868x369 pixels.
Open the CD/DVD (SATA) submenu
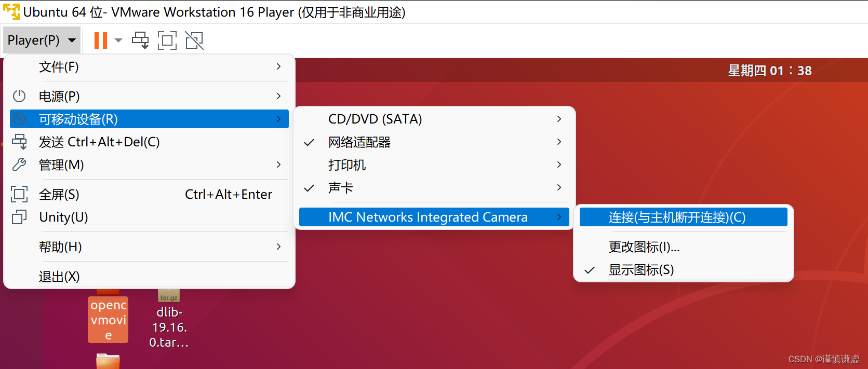(x=434, y=119)
